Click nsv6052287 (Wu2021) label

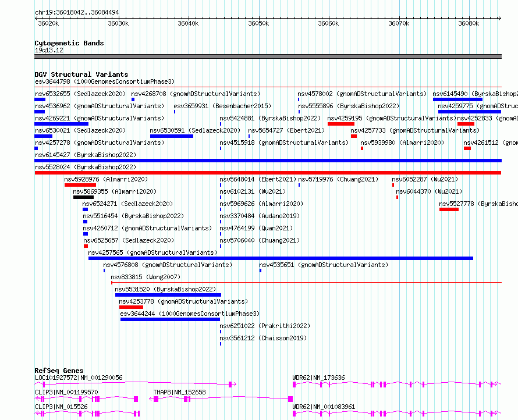[x=425, y=179]
